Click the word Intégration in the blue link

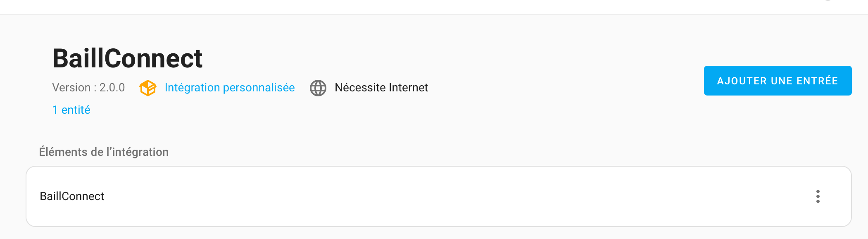click(x=192, y=88)
